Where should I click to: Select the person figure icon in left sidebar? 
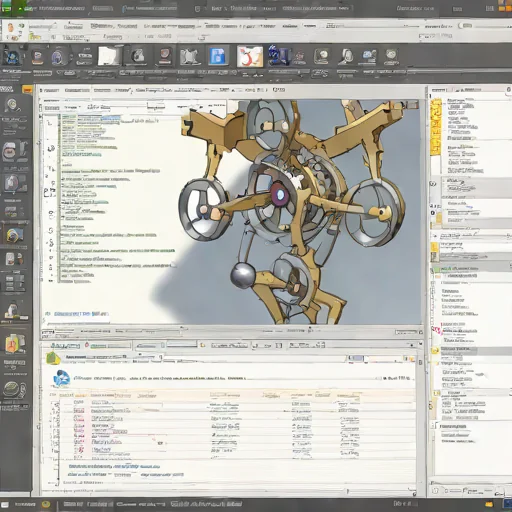(12, 310)
